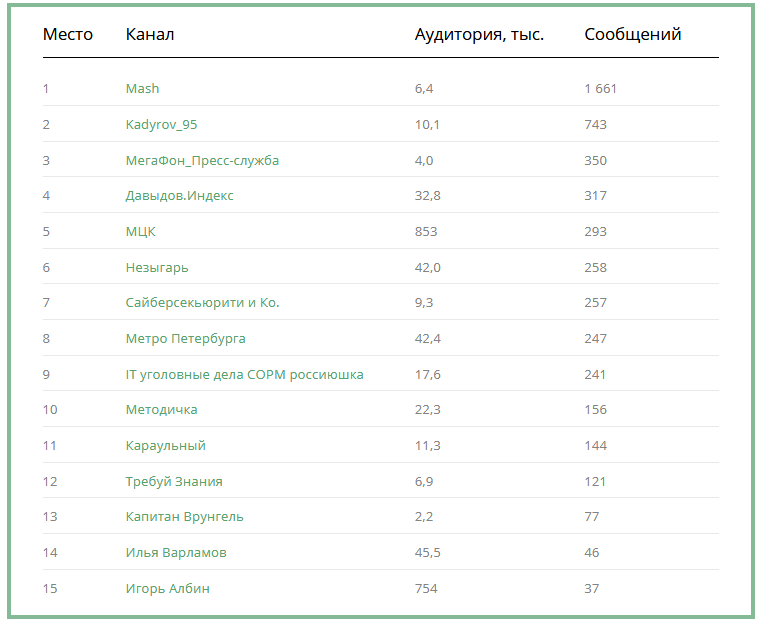Select the Капитан Врунгель channel link

tap(184, 517)
